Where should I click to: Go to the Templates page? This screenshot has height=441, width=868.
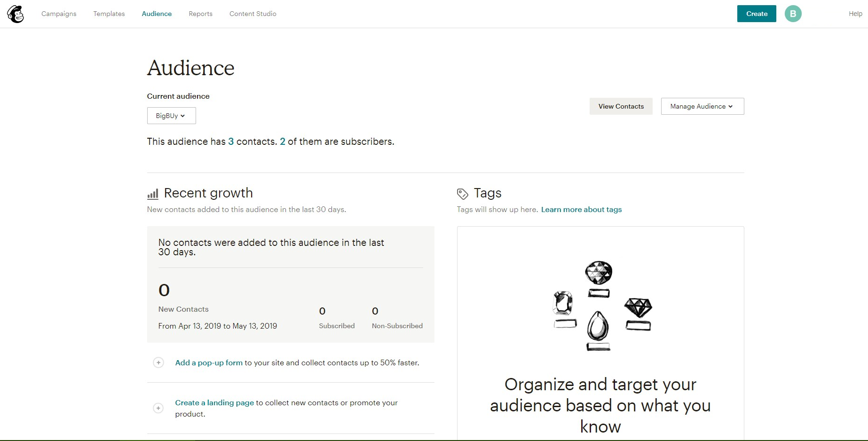[109, 14]
